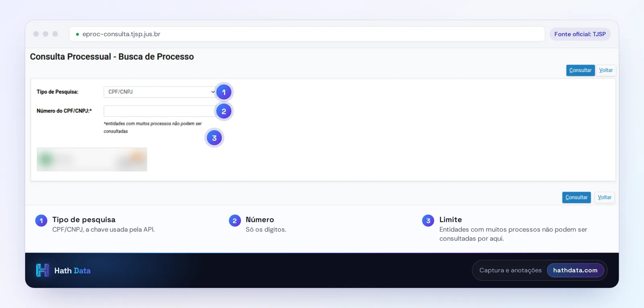Click the 'Tipo de pesquisa' legend title
Viewport: 644px width, 308px height.
pyautogui.click(x=84, y=220)
